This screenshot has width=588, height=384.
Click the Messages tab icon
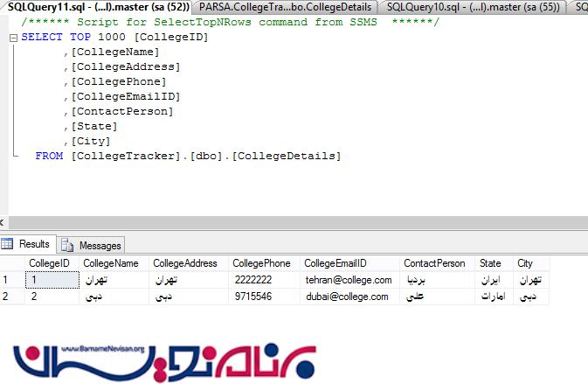(67, 246)
